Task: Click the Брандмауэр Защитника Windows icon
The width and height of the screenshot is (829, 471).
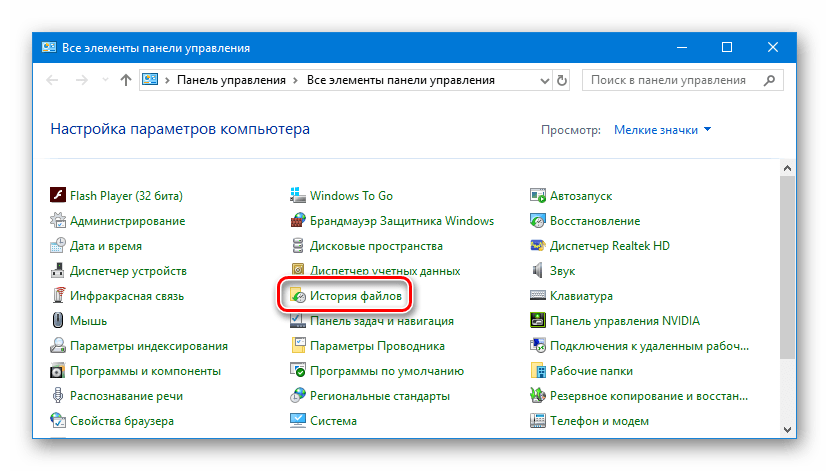Action: click(298, 220)
